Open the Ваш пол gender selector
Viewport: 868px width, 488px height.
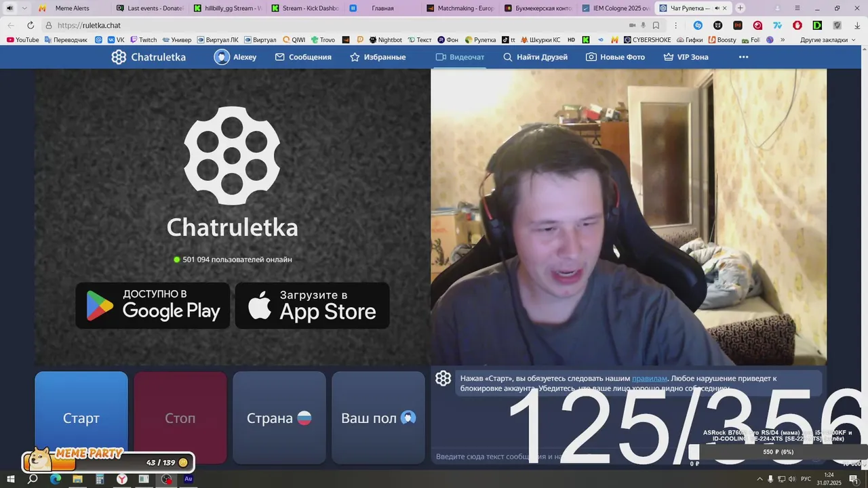[x=378, y=418]
